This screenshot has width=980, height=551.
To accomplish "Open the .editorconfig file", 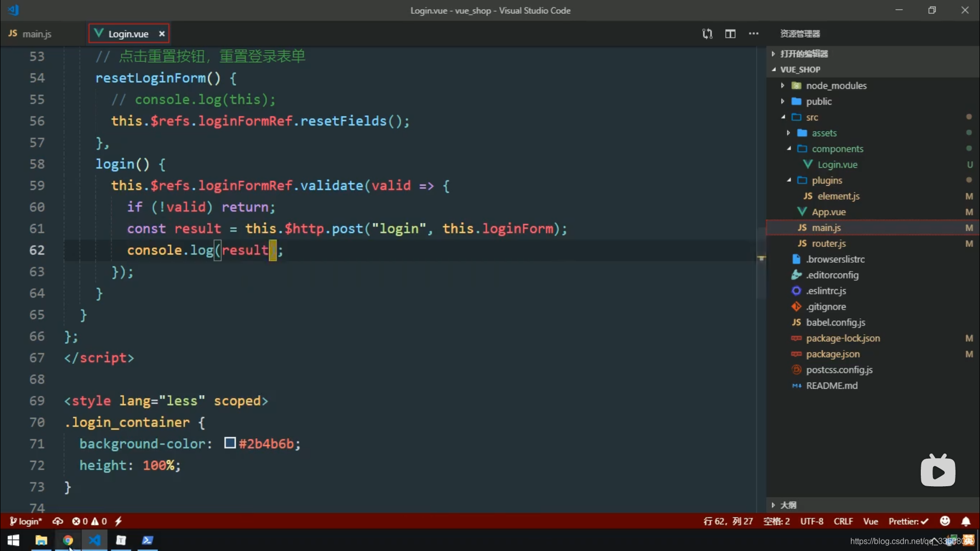I will pos(832,275).
